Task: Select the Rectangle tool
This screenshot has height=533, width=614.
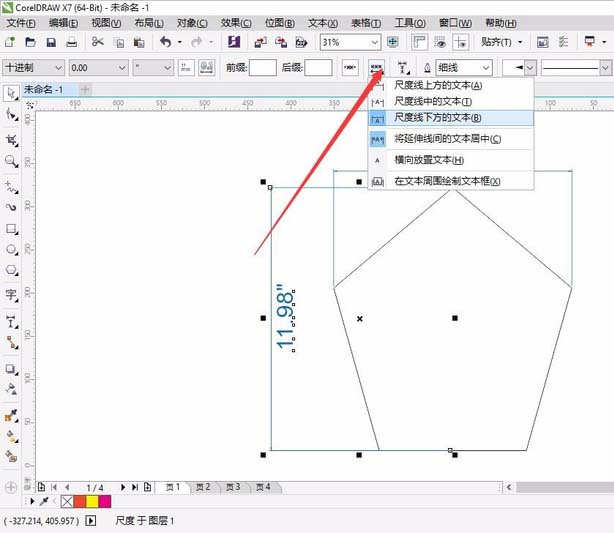Action: [x=11, y=229]
